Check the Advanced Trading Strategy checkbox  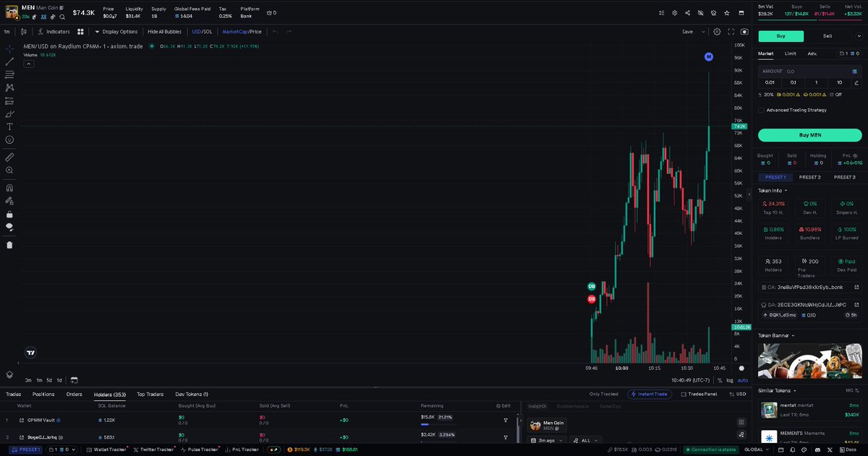click(761, 110)
